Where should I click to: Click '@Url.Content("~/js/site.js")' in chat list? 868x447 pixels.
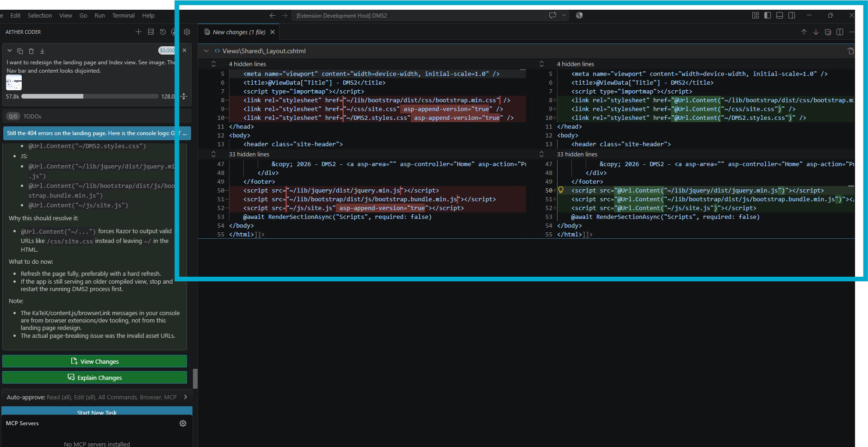click(78, 205)
